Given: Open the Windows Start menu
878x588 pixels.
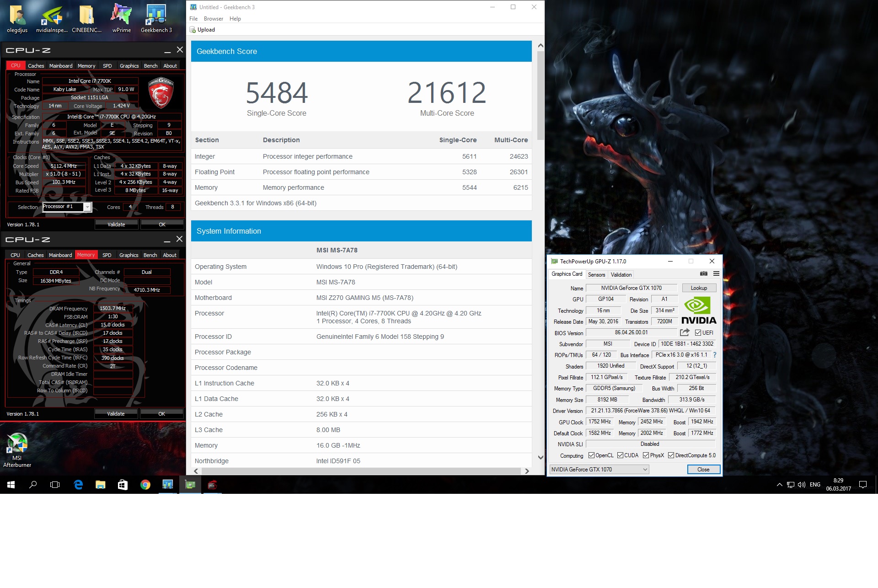Looking at the screenshot, I should click(11, 485).
